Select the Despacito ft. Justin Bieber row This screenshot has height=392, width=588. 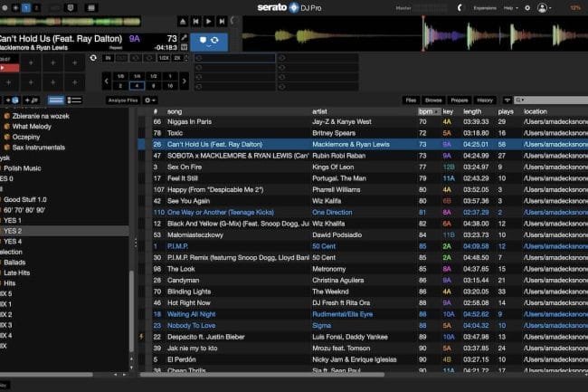(363, 337)
